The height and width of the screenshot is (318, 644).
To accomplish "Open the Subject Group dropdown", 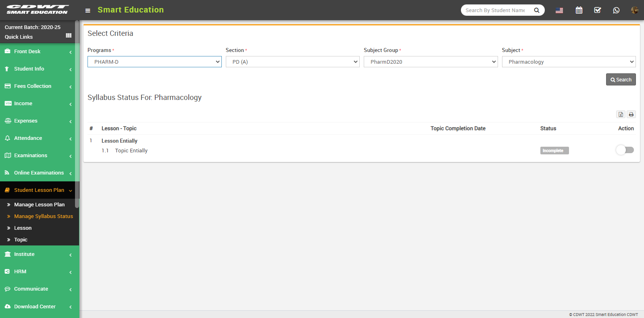I will [x=430, y=62].
